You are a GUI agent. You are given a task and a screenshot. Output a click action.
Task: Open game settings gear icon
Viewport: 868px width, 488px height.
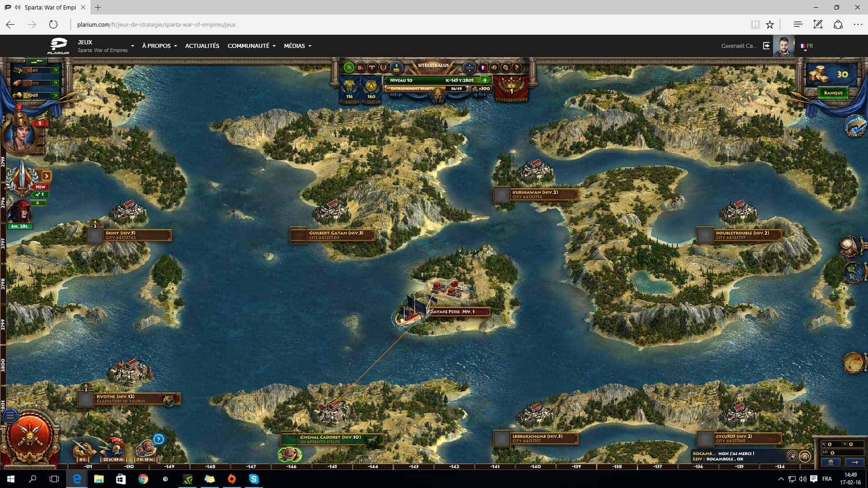coord(505,68)
